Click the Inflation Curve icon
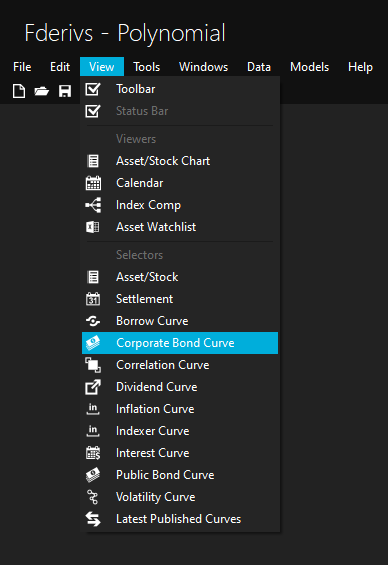This screenshot has width=388, height=565. click(93, 409)
